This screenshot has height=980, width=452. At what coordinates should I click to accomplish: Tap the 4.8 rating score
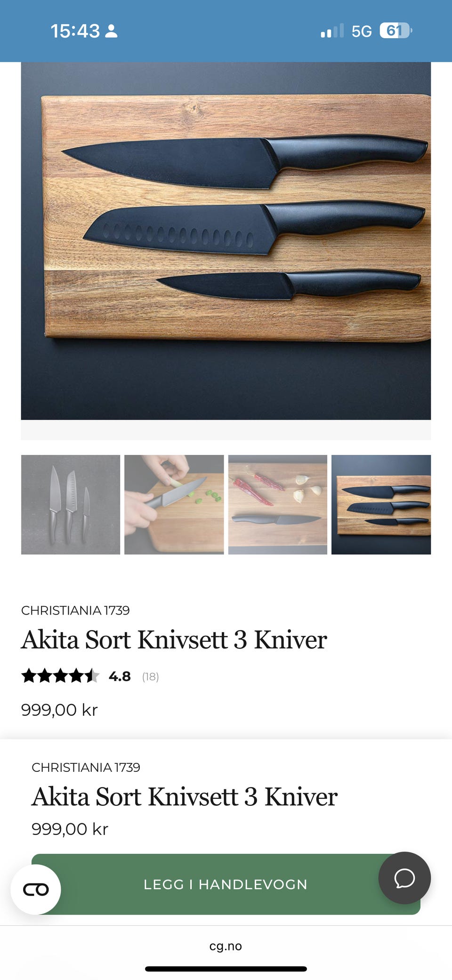click(x=120, y=677)
